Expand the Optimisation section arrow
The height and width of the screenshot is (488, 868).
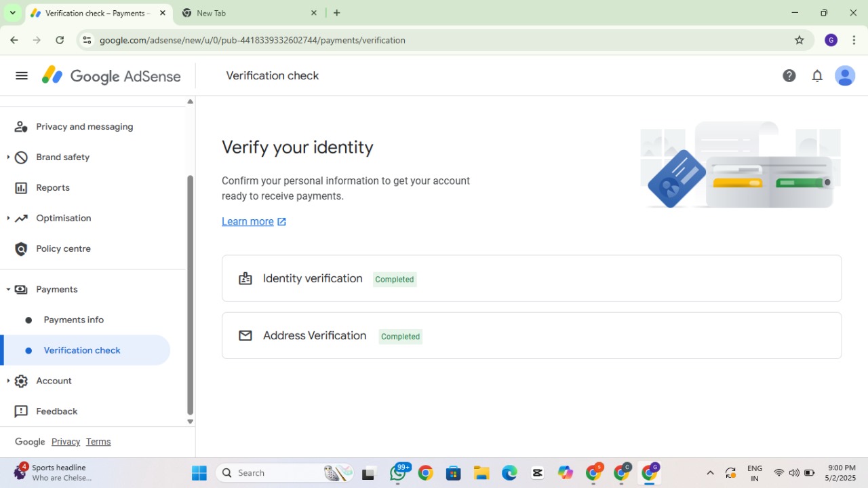pos(7,219)
